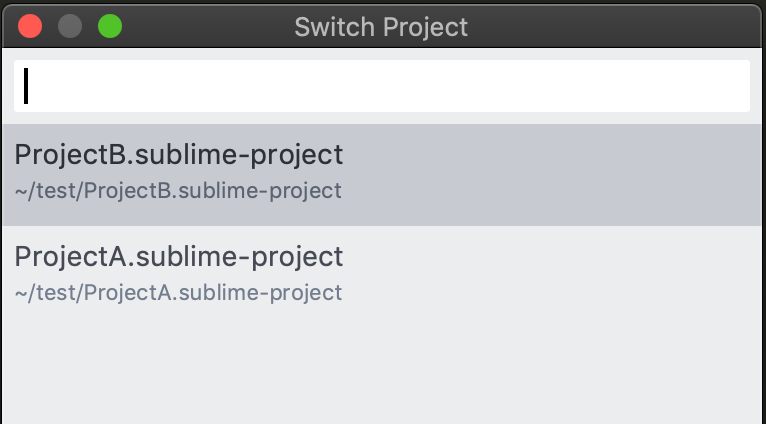Click the Switch Project title bar text

point(381,27)
